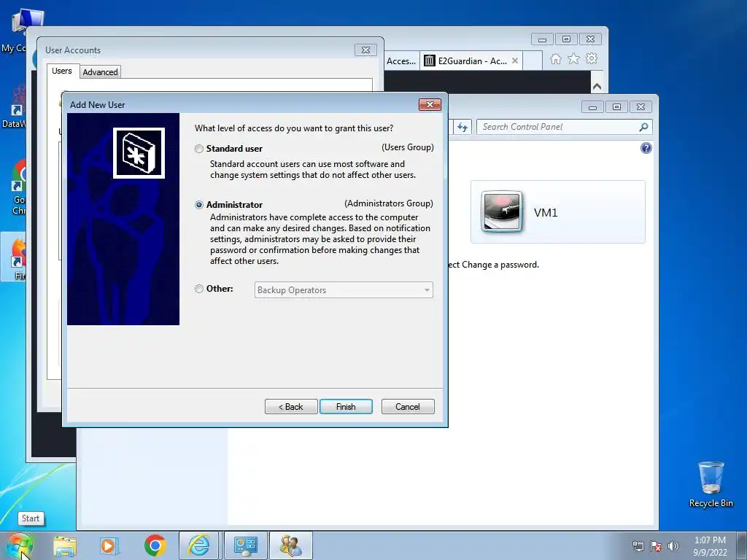Select the Standard user radio option
Image resolution: width=747 pixels, height=560 pixels.
pyautogui.click(x=199, y=149)
